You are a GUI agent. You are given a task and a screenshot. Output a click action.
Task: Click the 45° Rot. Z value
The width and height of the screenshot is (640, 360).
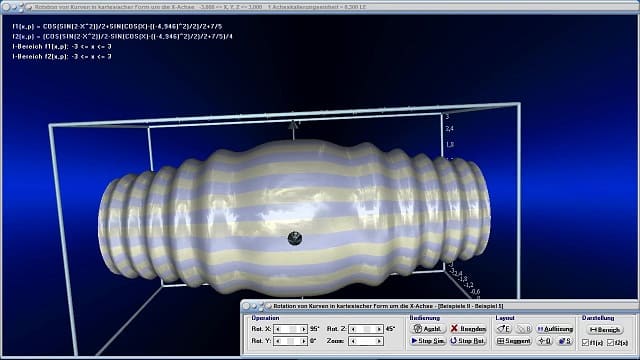coord(390,329)
